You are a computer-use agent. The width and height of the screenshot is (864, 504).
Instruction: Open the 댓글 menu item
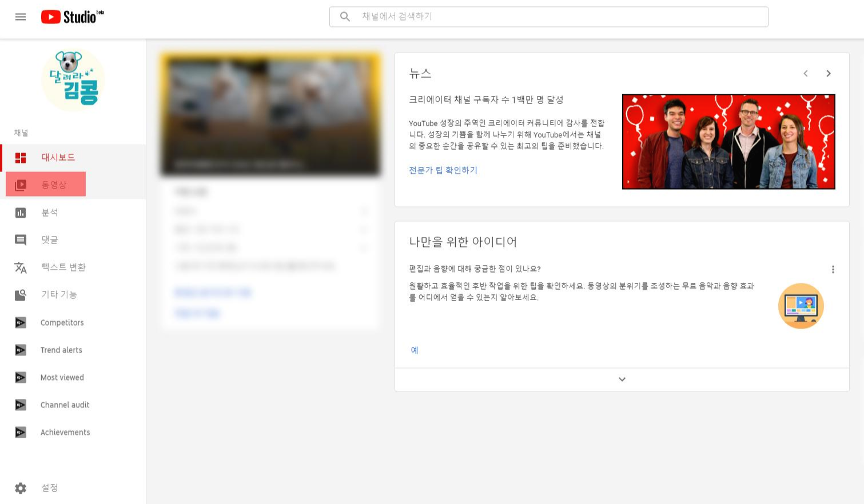(x=50, y=239)
